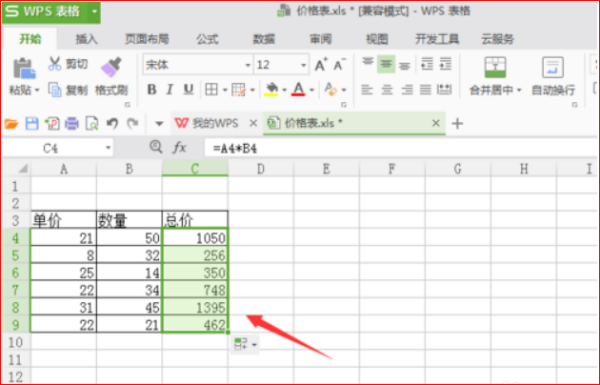The width and height of the screenshot is (600, 385).
Task: Click the formula bar input field
Action: coord(401,148)
